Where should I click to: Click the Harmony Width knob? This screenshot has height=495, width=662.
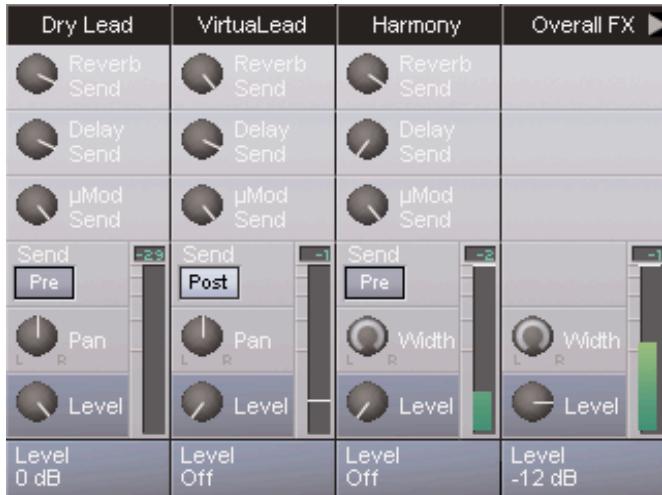click(x=368, y=337)
